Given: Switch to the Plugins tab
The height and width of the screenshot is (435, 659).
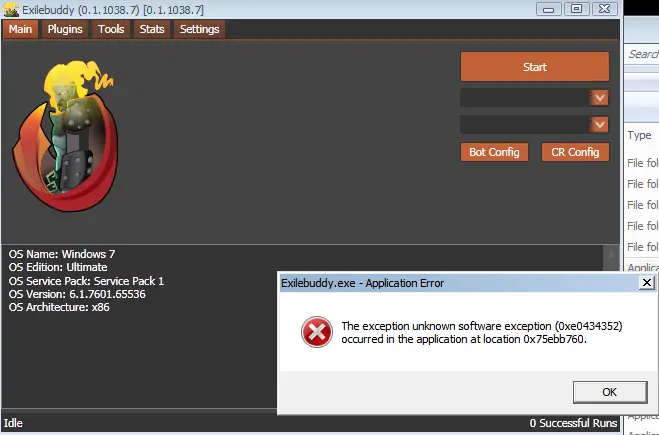Looking at the screenshot, I should pyautogui.click(x=65, y=29).
